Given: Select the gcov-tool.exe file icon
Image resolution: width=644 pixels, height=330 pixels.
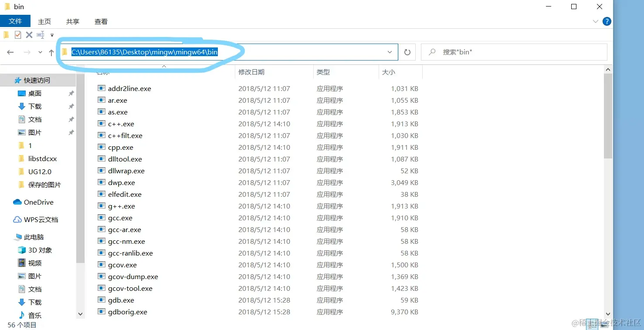Looking at the screenshot, I should tap(102, 288).
